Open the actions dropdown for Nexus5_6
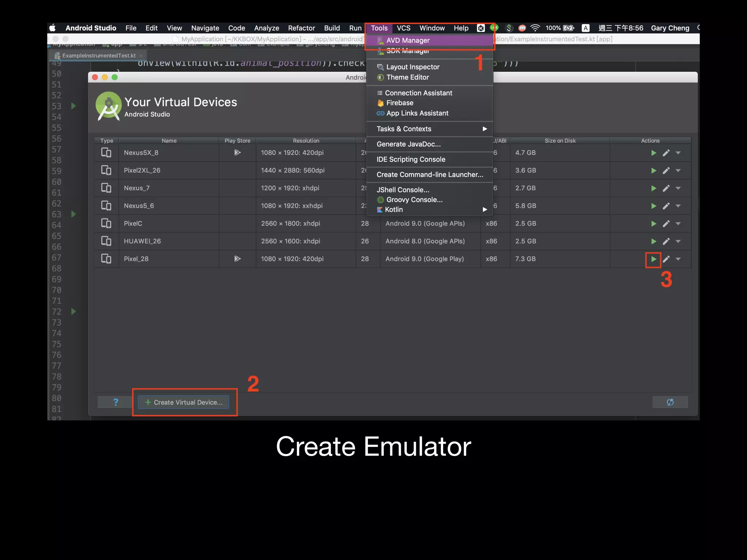 [678, 206]
